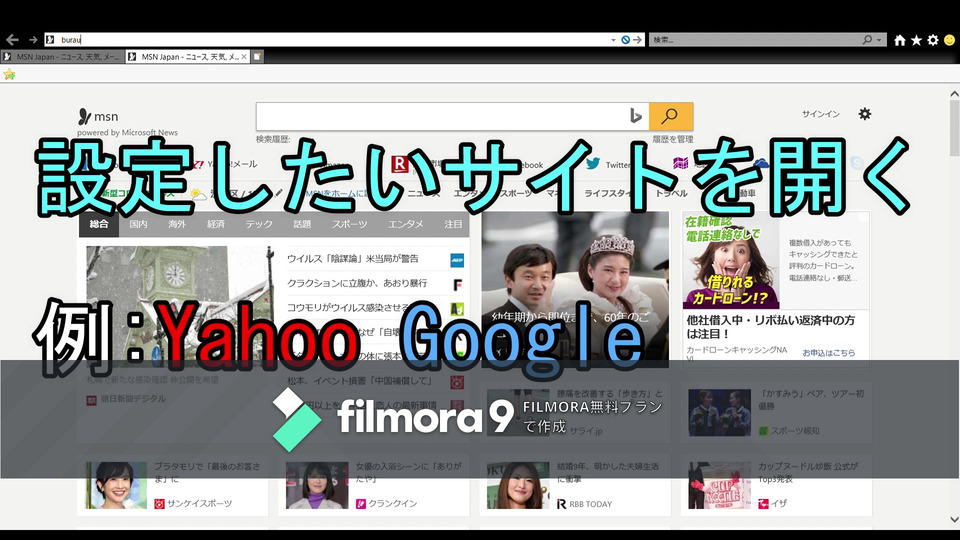Open the サンケイスポーツ ブラタモリ story
Screen dimensions: 960x540
(x=173, y=485)
